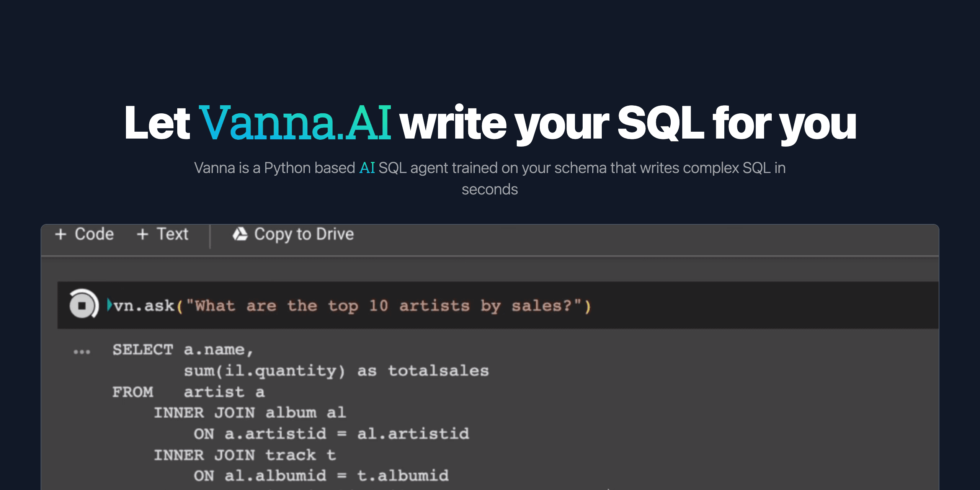Open the three-dots cell output menu
Viewport: 980px width, 490px height.
click(x=82, y=351)
